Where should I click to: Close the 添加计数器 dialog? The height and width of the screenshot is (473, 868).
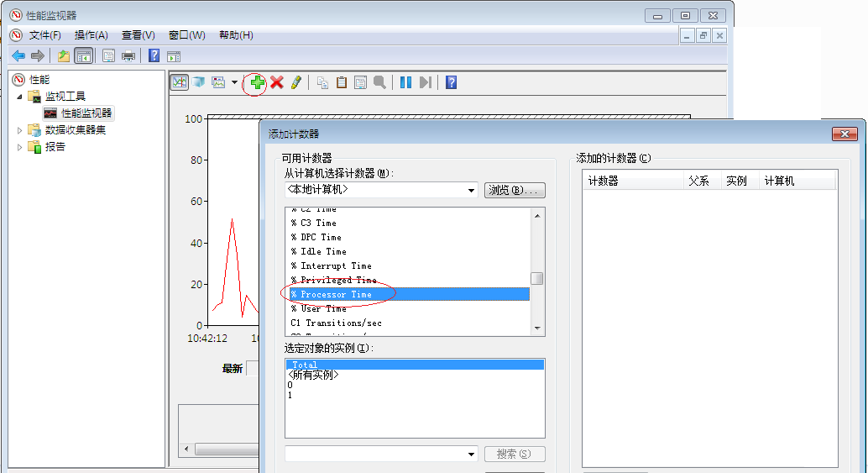(x=844, y=134)
